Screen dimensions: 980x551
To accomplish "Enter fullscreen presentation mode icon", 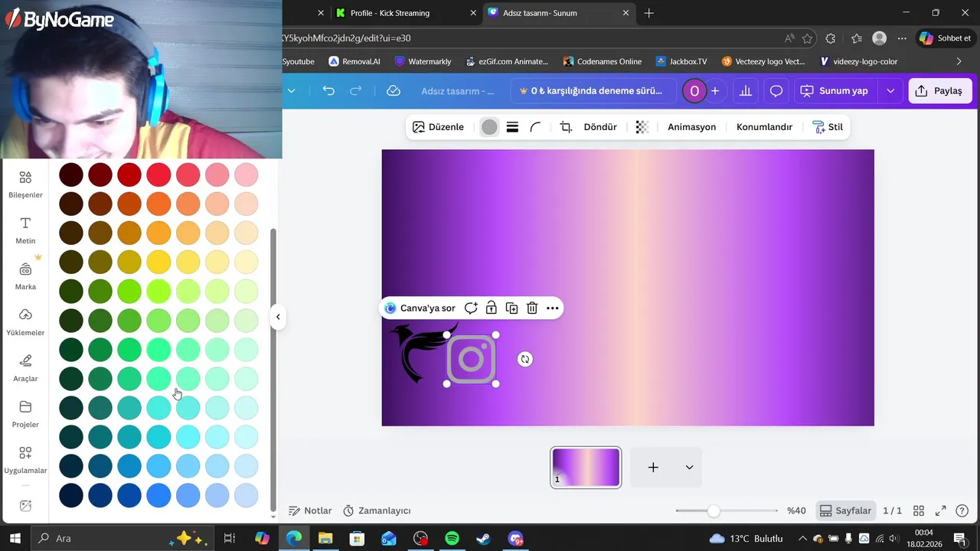I will [940, 510].
